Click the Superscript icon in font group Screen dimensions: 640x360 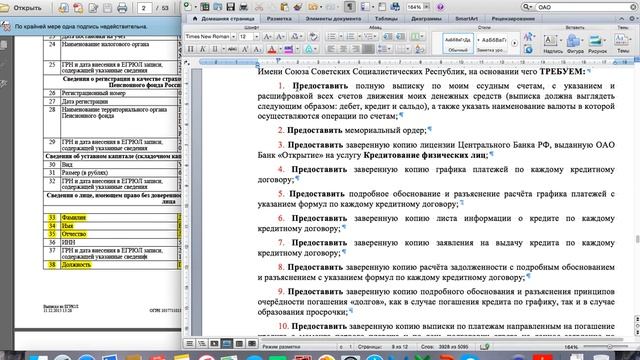245,49
